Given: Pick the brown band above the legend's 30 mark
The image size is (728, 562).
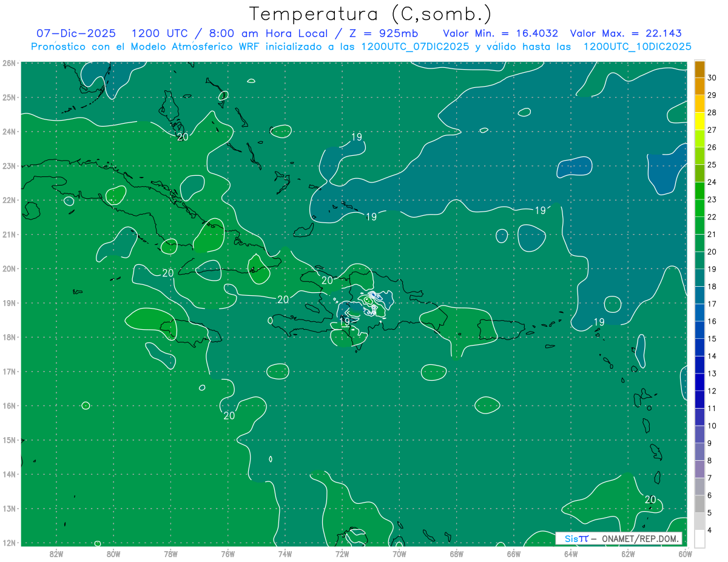Looking at the screenshot, I should click(x=699, y=69).
